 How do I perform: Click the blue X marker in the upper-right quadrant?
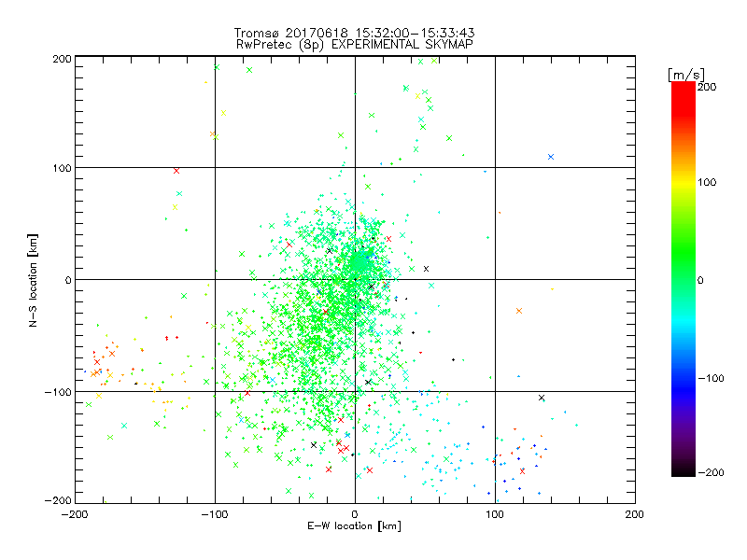tap(551, 157)
